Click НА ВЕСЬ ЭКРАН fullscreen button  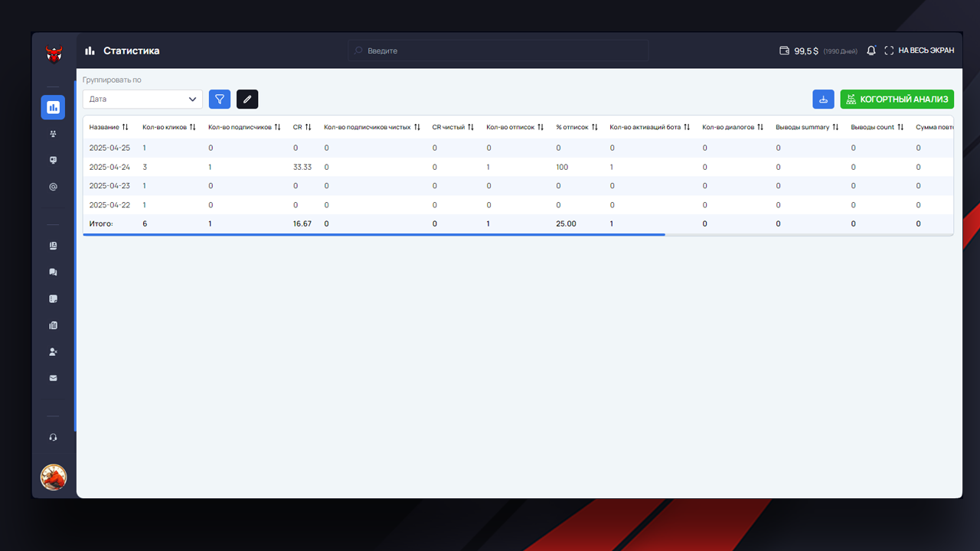pos(919,51)
